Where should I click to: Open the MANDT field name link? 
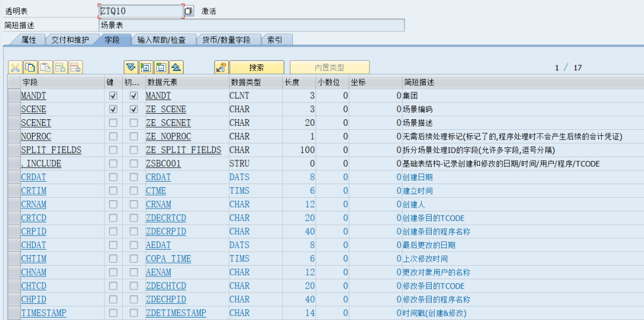pyautogui.click(x=33, y=96)
